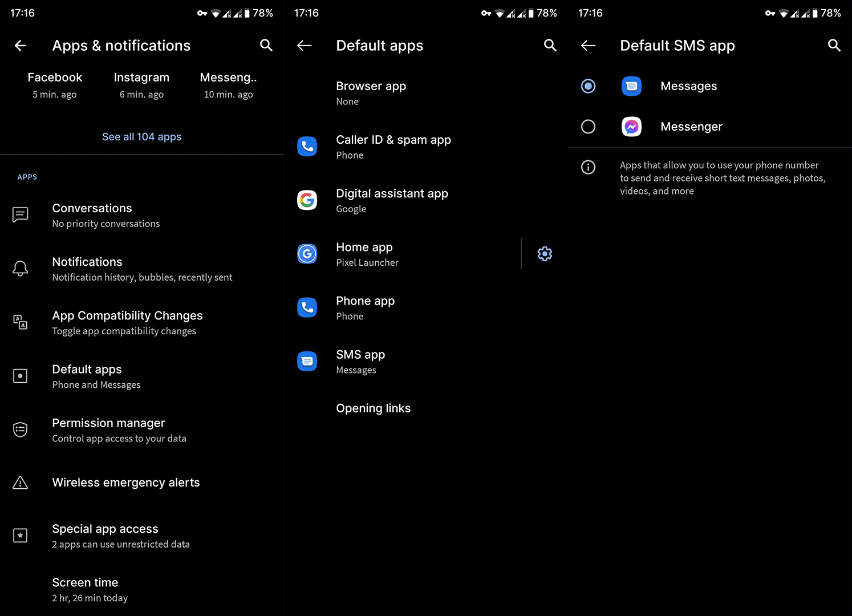Screen dimensions: 852x616
Task: Open Browser app setting
Action: click(x=426, y=93)
